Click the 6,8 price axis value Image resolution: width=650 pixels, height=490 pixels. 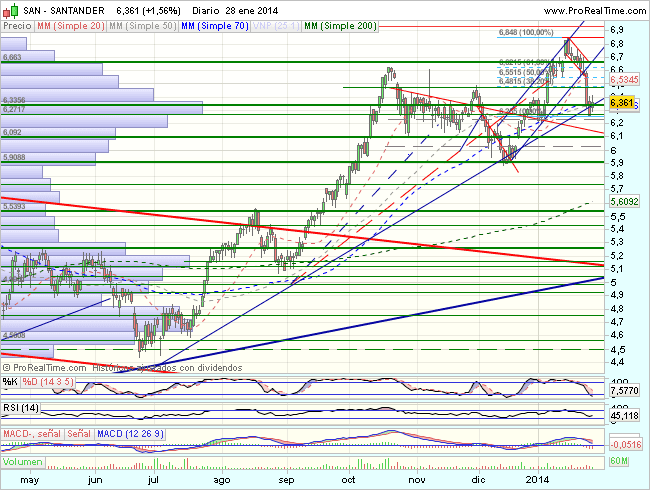point(617,44)
